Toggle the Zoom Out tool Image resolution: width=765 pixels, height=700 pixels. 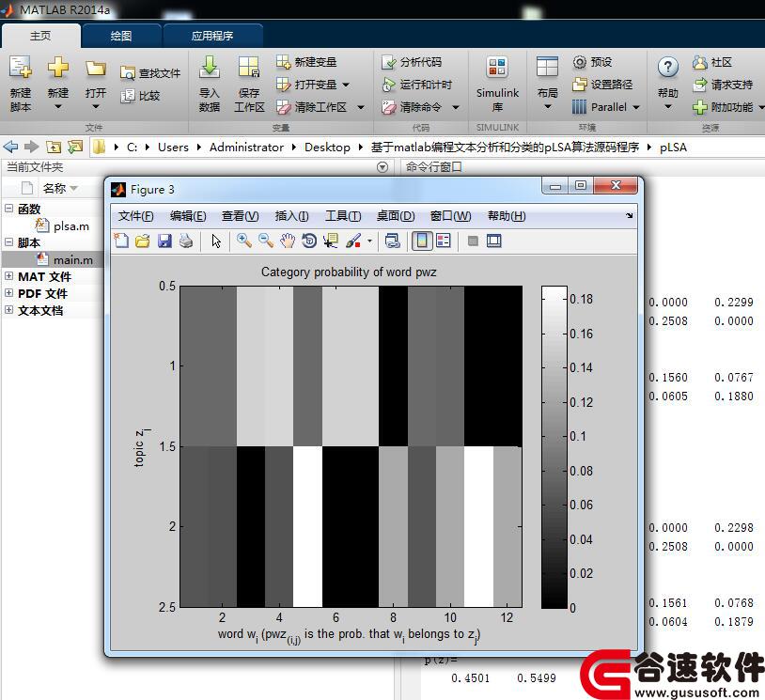tap(266, 241)
